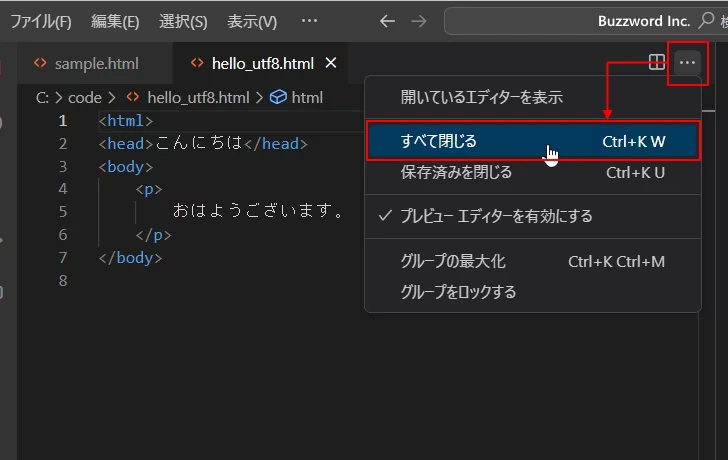Choose グループの最大化
The image size is (728, 460).
533,261
